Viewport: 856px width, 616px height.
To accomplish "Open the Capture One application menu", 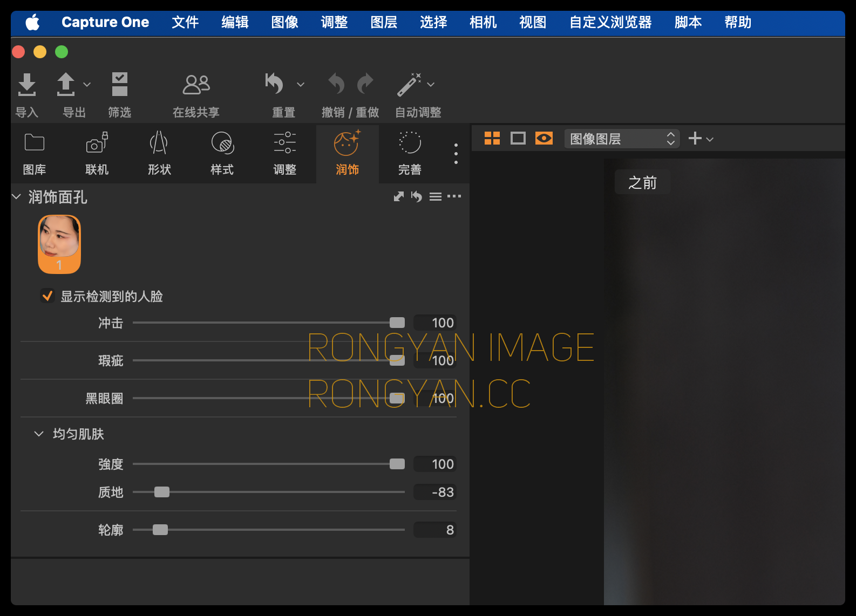I will [105, 22].
